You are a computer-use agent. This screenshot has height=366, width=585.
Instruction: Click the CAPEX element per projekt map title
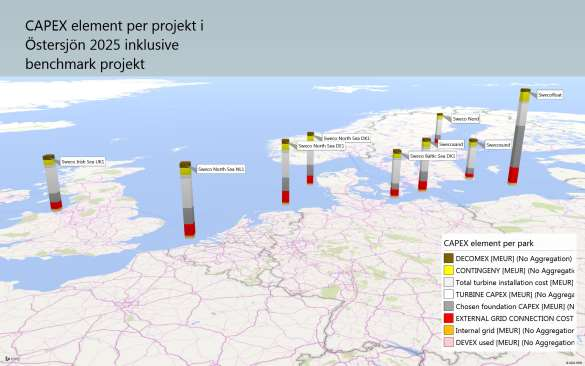[x=114, y=45]
